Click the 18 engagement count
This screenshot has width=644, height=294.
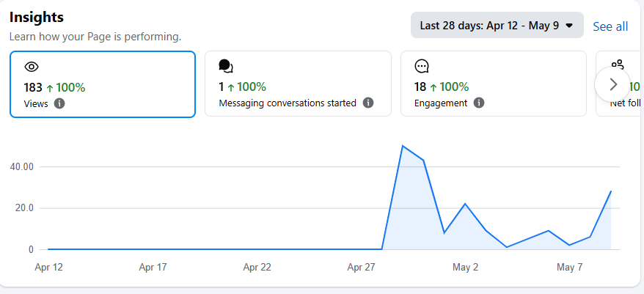[x=420, y=87]
